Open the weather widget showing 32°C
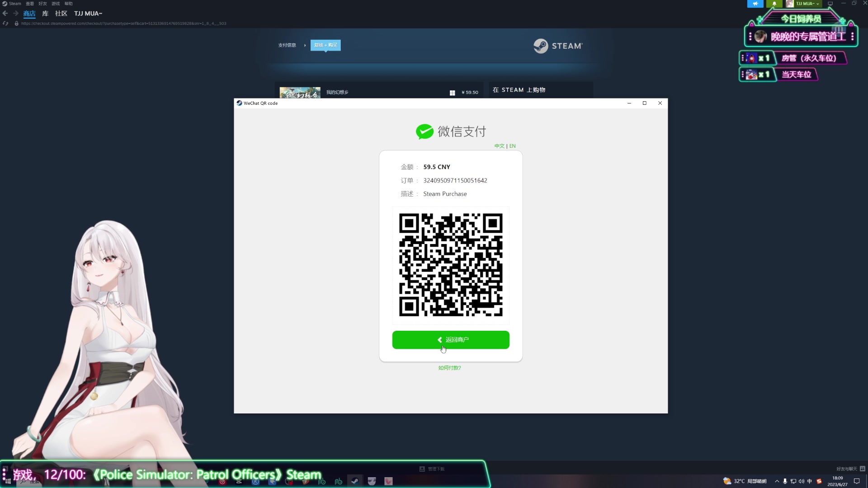The height and width of the screenshot is (488, 868). 745,481
